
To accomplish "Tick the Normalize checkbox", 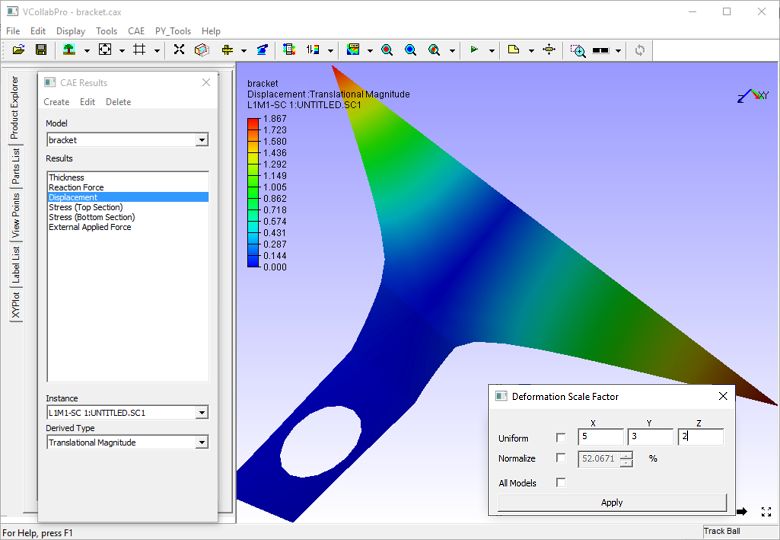I will point(561,457).
